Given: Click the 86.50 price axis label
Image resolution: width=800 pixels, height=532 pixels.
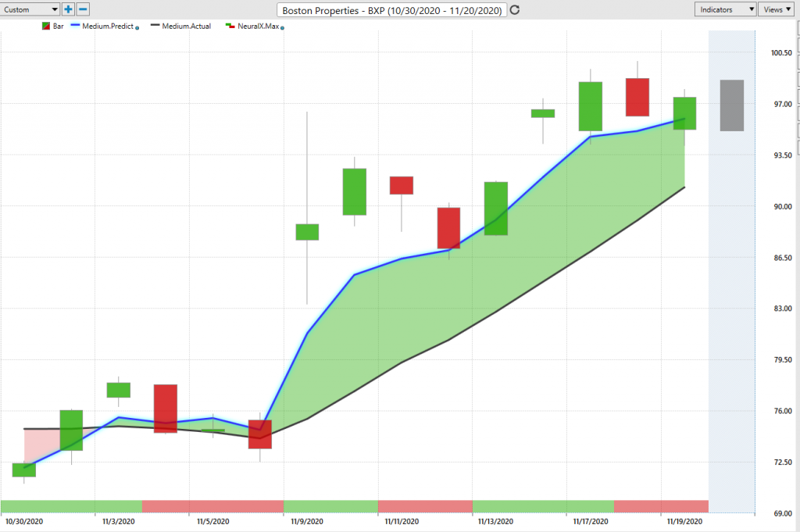Looking at the screenshot, I should click(783, 258).
